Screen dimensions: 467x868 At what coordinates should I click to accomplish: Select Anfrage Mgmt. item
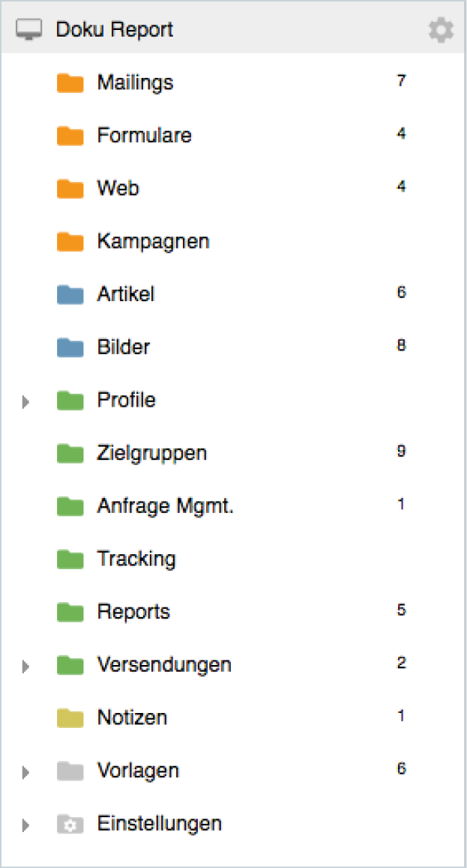pyautogui.click(x=165, y=506)
